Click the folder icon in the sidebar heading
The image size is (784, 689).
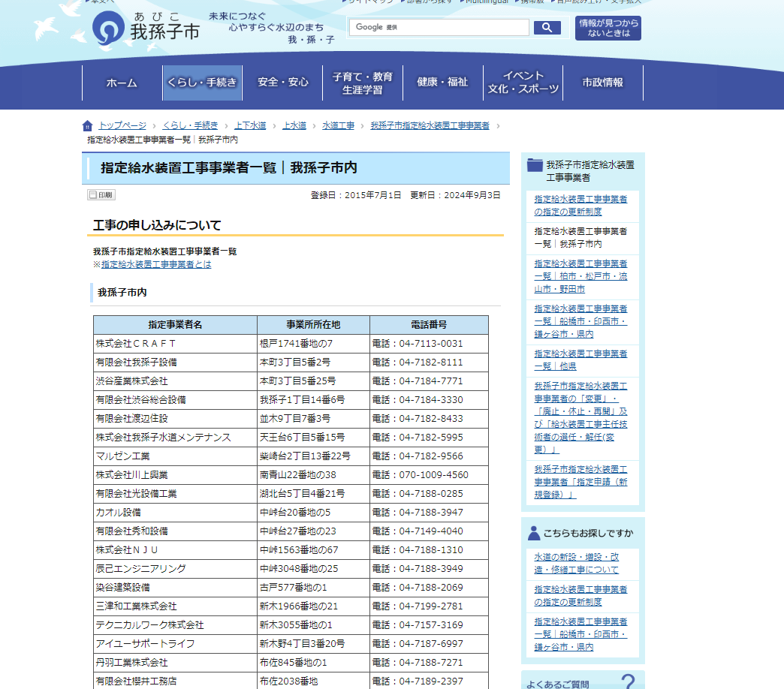click(x=535, y=165)
